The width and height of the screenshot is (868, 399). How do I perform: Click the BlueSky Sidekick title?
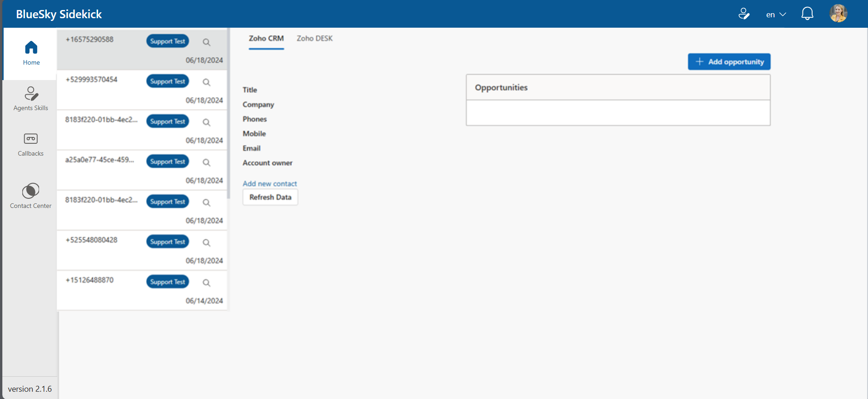[x=59, y=14]
